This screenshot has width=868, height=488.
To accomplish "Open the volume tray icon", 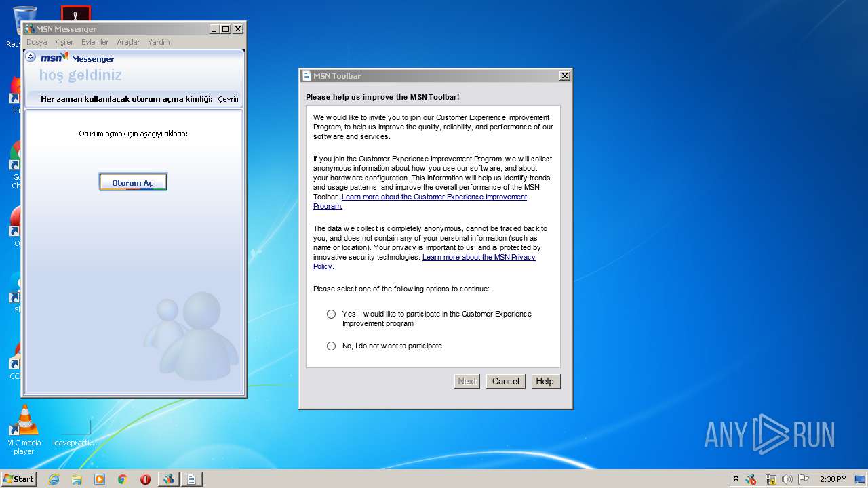I will 787,479.
